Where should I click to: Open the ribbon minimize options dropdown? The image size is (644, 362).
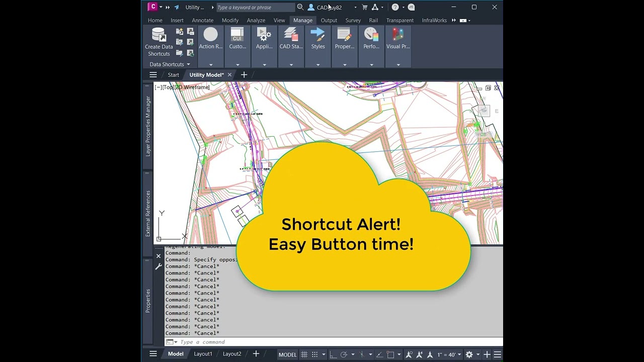(469, 21)
